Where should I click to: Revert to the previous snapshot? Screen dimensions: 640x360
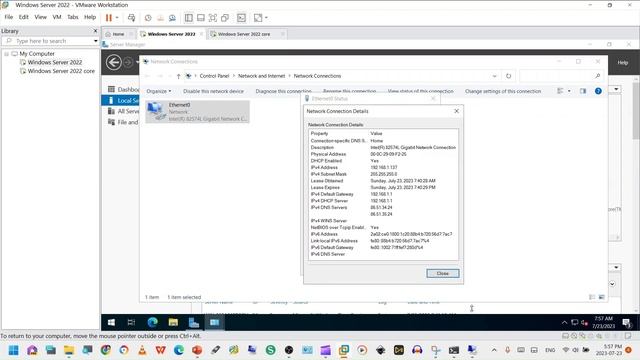pyautogui.click(x=160, y=18)
